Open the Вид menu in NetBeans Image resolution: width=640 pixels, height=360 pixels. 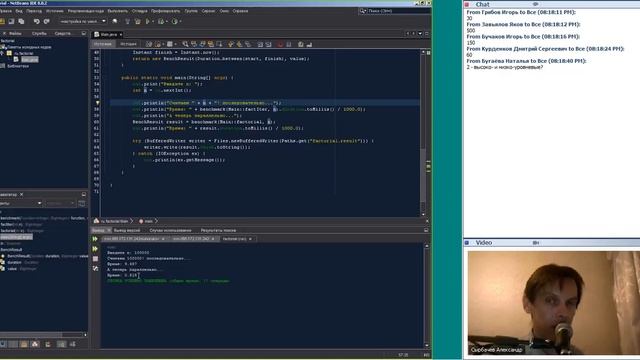click(19, 11)
